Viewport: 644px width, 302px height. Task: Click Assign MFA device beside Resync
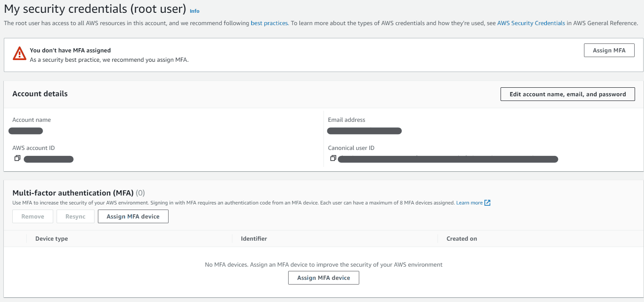click(x=133, y=216)
